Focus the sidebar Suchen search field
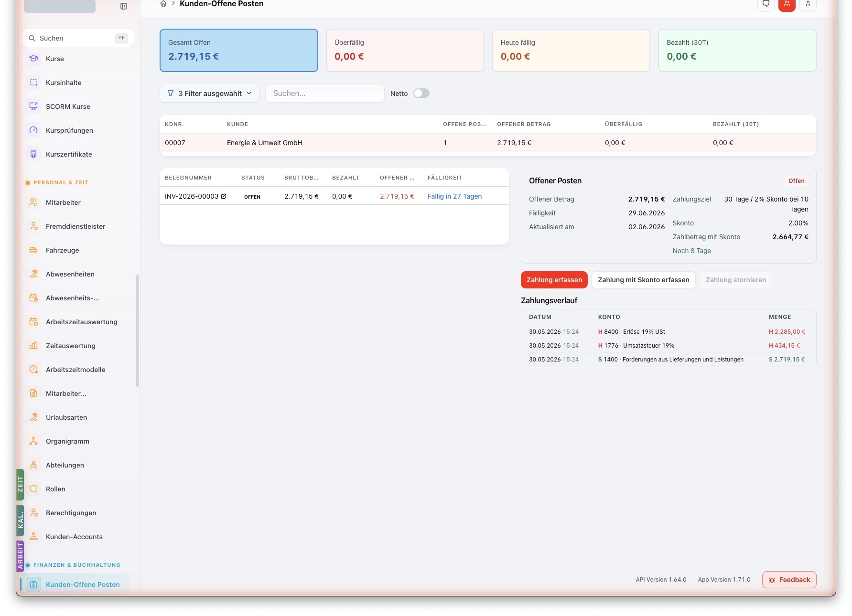The height and width of the screenshot is (616, 852). tap(78, 38)
